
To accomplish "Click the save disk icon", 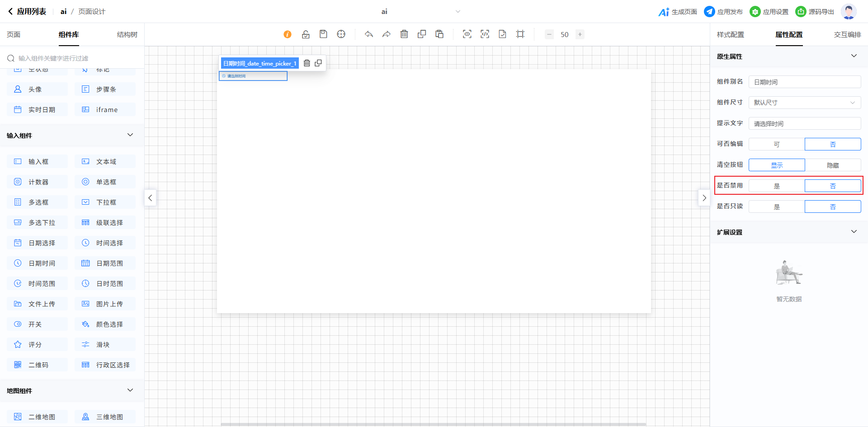I will (323, 34).
